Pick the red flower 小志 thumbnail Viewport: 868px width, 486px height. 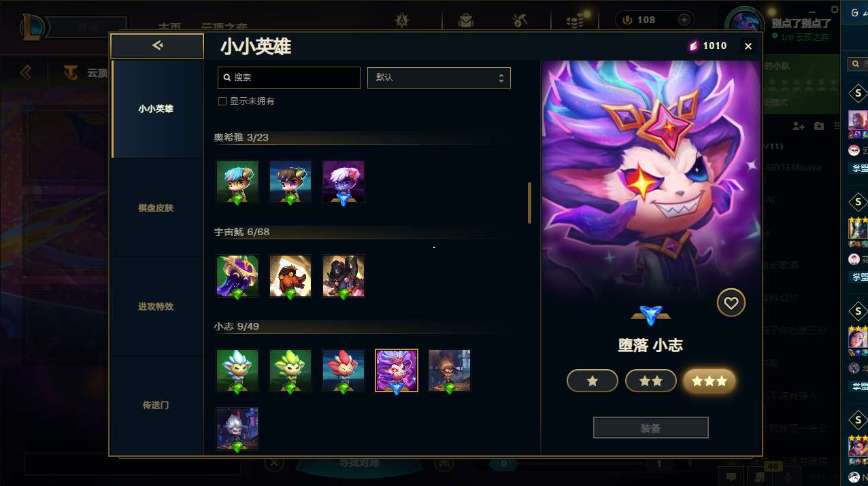344,370
